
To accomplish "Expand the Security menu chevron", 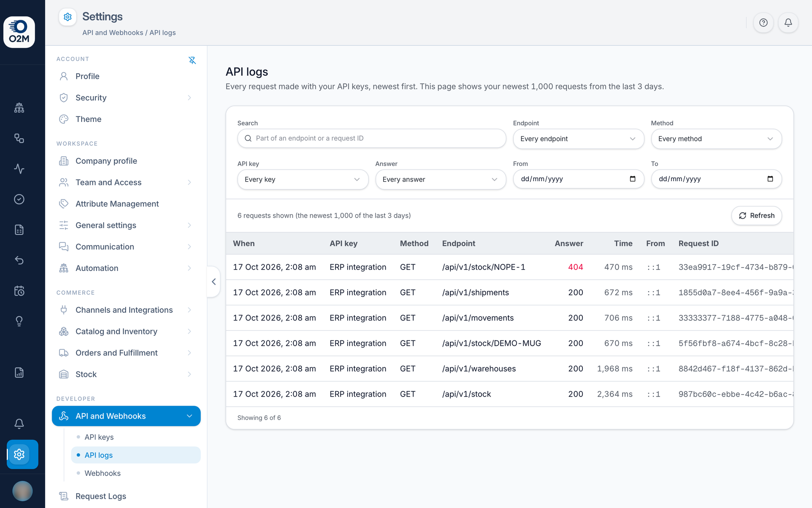I will pos(189,98).
